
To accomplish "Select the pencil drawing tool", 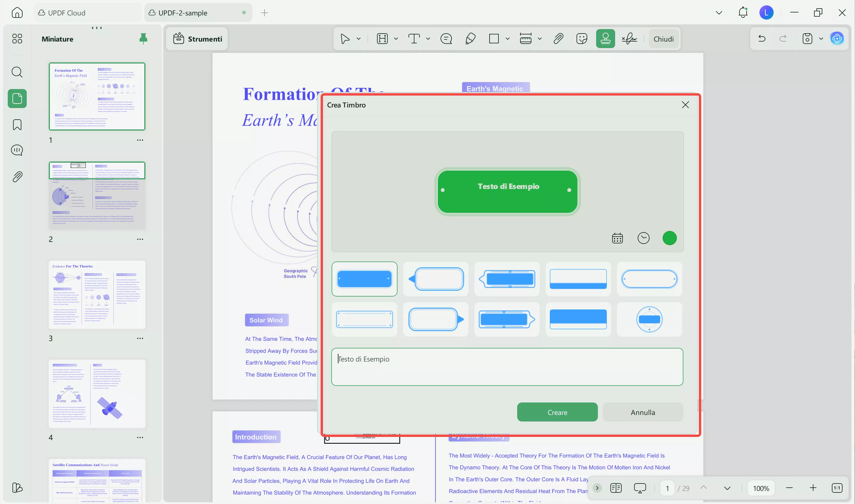I will pos(470,39).
